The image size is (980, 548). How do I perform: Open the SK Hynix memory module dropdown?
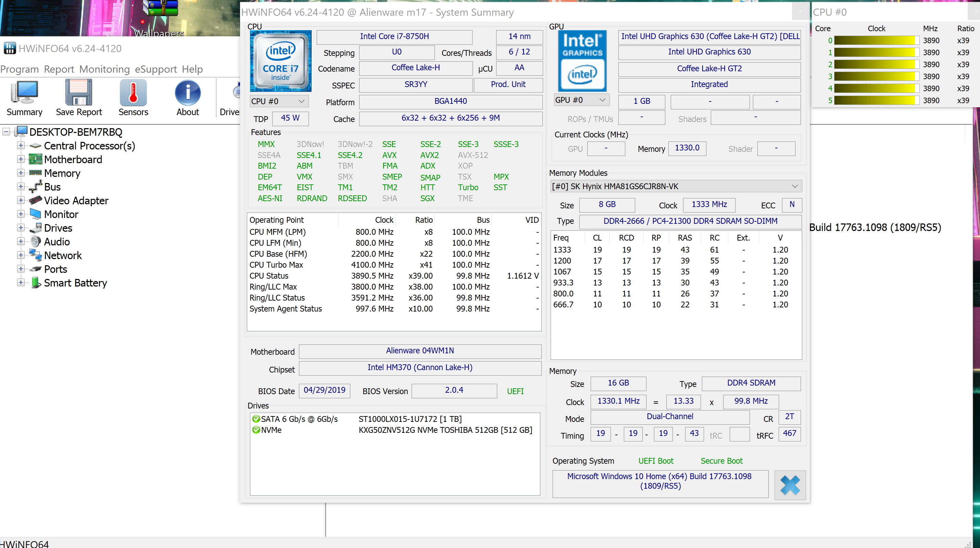coord(676,186)
